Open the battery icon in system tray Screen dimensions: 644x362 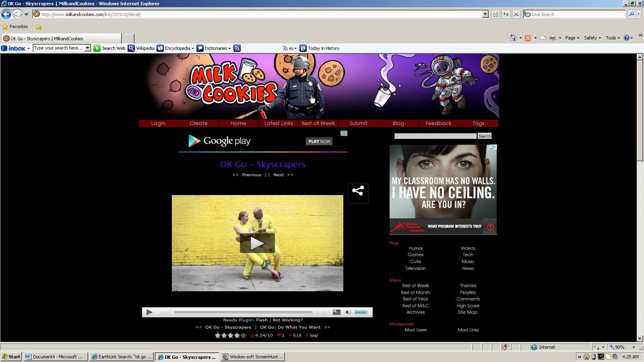pyautogui.click(x=594, y=357)
